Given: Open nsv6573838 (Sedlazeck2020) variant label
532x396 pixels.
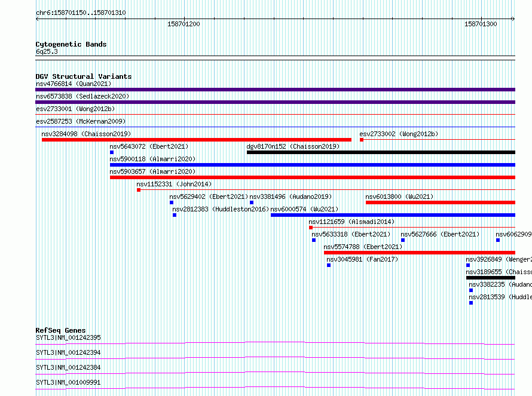Looking at the screenshot, I should coord(82,96).
